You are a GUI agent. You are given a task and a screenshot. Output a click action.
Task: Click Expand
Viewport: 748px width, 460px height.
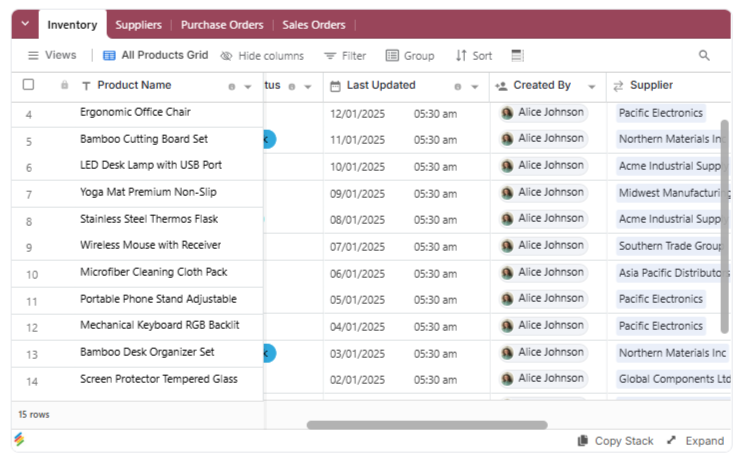click(696, 441)
